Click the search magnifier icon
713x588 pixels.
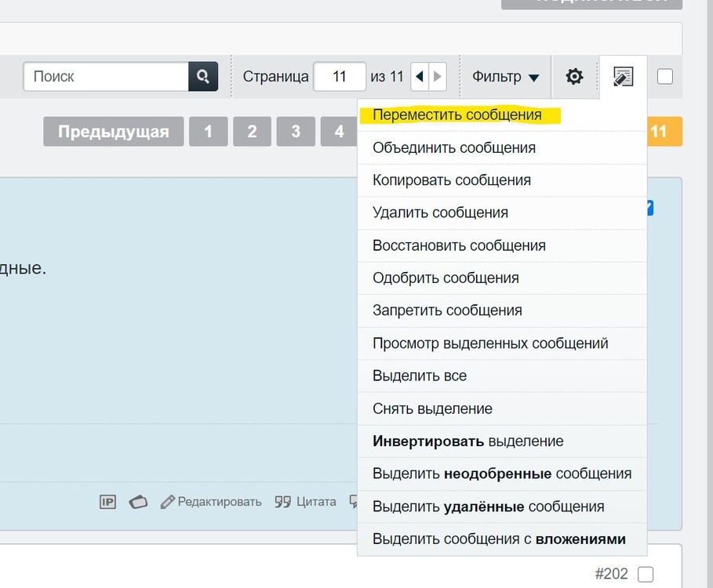tap(202, 77)
